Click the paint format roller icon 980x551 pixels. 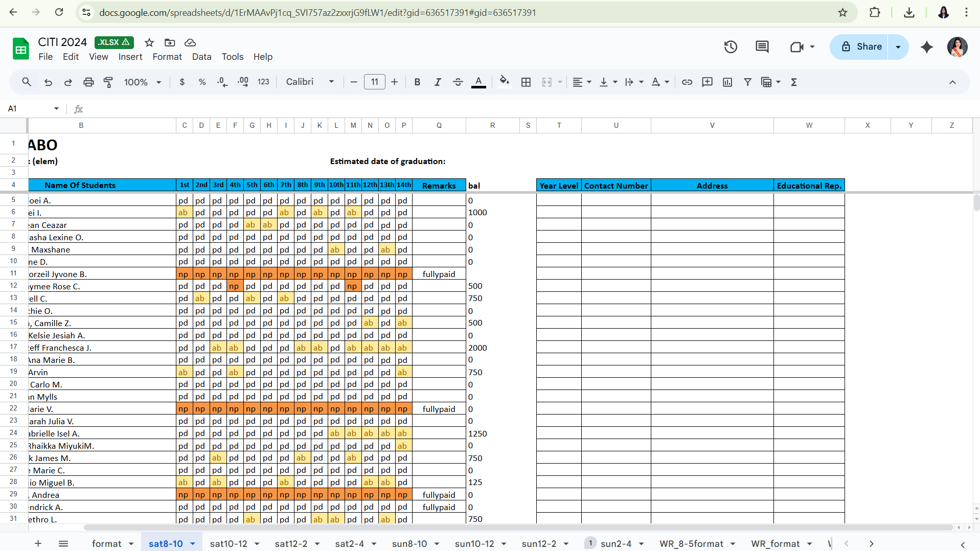[x=108, y=82]
